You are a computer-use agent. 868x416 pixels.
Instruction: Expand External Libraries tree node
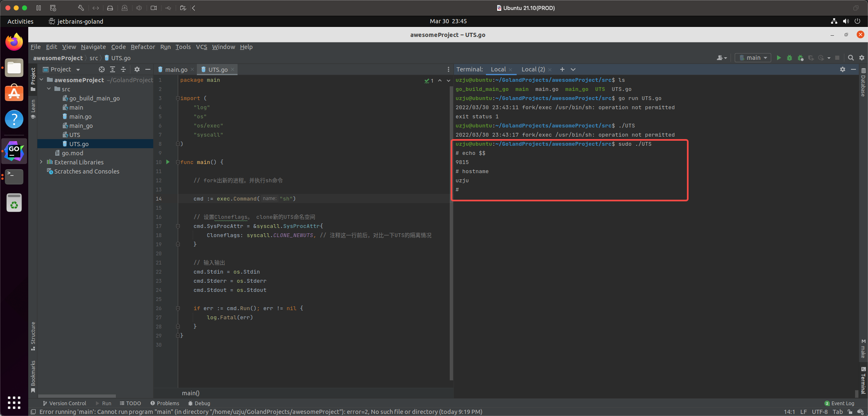click(x=42, y=162)
